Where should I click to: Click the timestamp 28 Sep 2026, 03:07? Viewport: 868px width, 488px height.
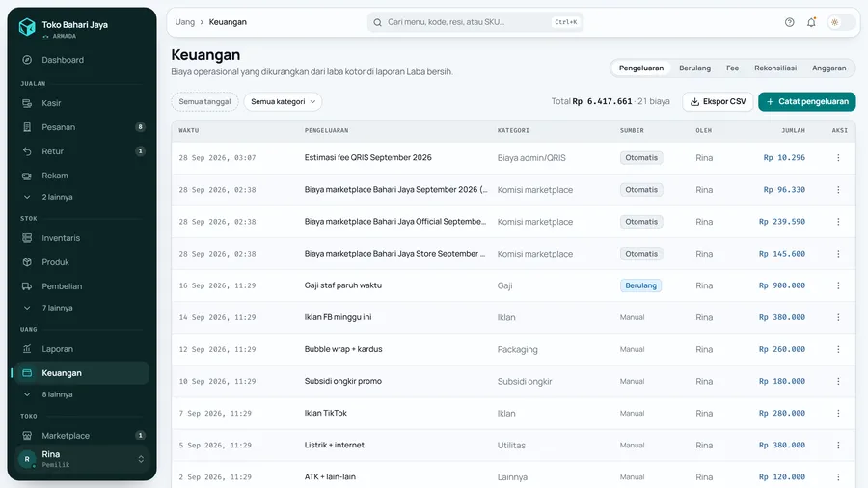pos(217,158)
